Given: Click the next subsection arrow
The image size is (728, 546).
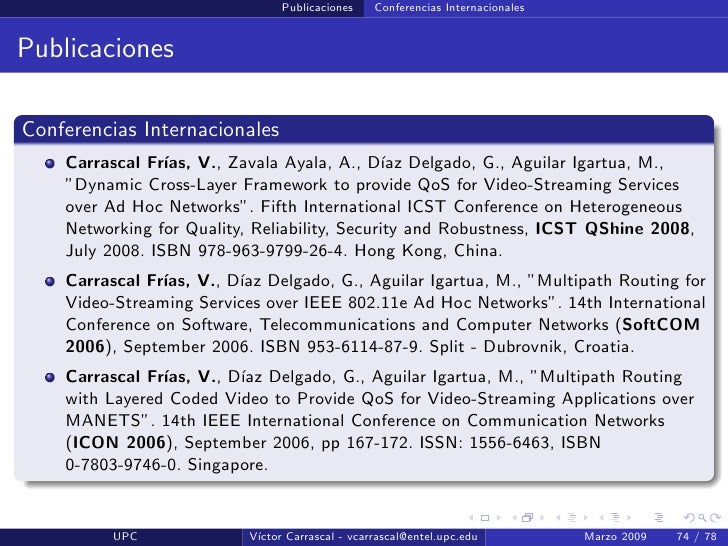Looking at the screenshot, I should 586,518.
